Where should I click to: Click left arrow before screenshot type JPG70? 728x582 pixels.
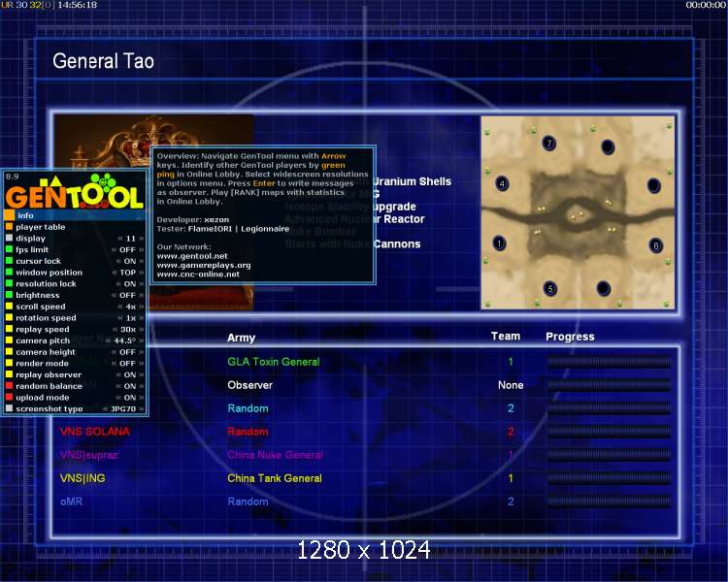(106, 409)
